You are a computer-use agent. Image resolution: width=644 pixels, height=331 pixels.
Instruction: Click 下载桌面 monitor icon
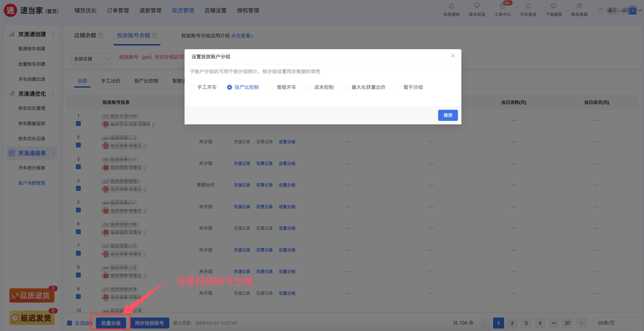(554, 6)
